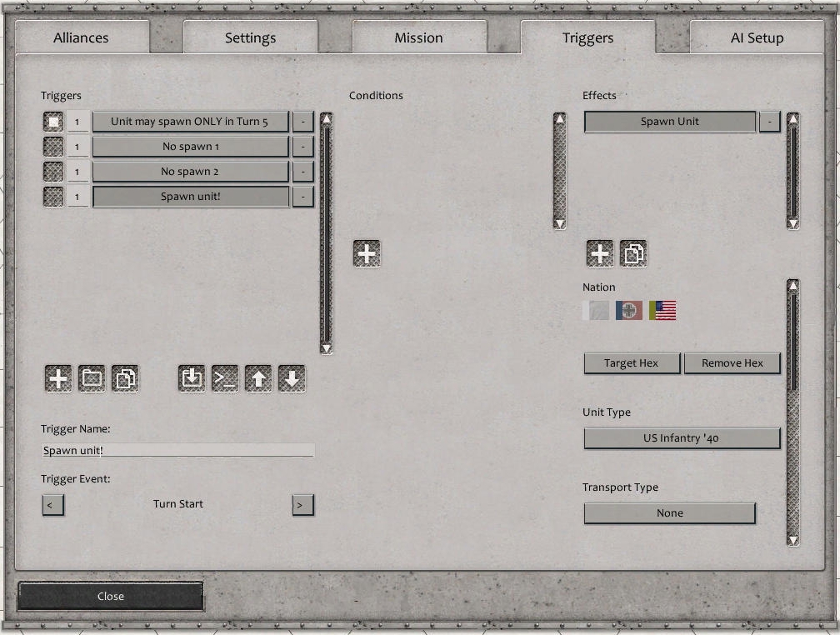This screenshot has width=840, height=635.
Task: Switch to the AI Setup tab
Action: coord(757,37)
